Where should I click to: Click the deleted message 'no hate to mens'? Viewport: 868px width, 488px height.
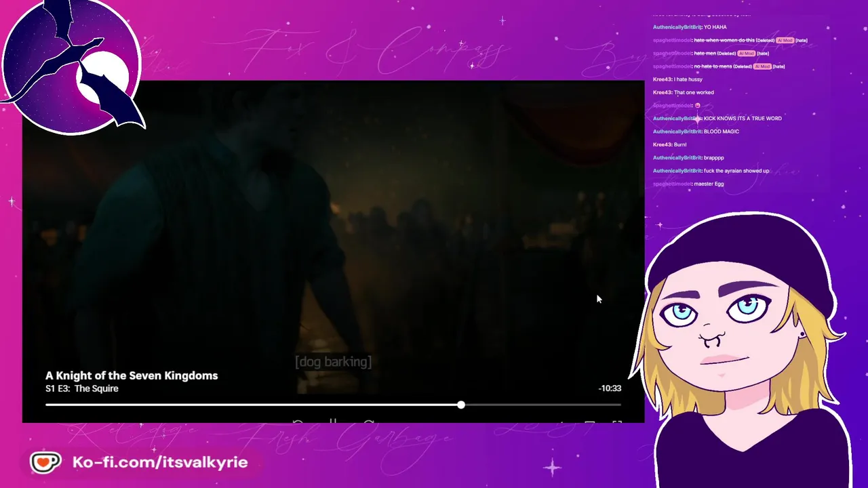713,66
